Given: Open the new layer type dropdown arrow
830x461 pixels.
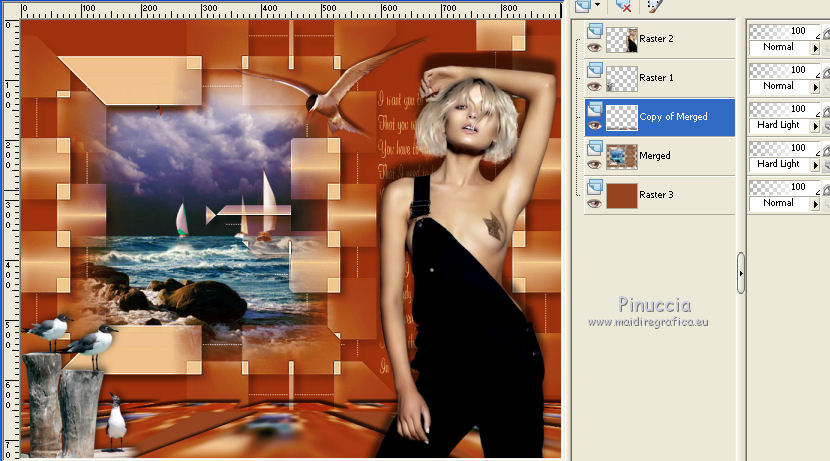Looking at the screenshot, I should (x=598, y=5).
